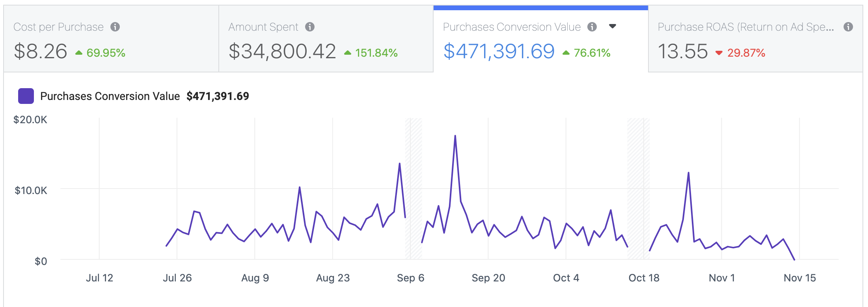
Task: Click the tallest chart peak in mid-September
Action: tap(455, 136)
